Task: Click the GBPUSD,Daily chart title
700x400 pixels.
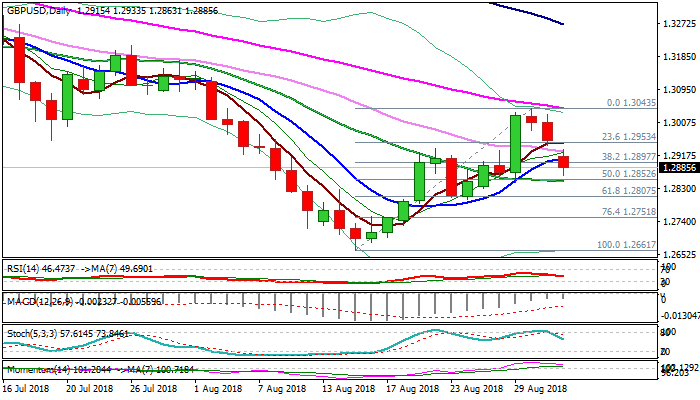Action: click(x=38, y=8)
